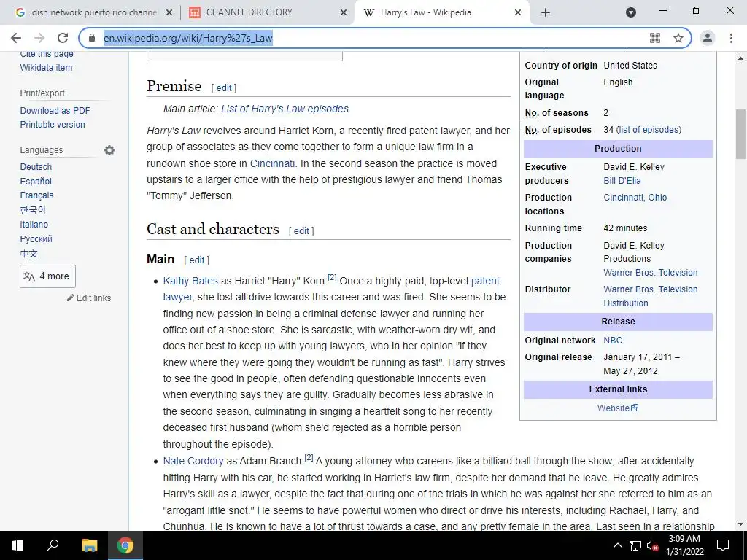
Task: Follow the Cincinnati link in Premise
Action: (x=273, y=163)
